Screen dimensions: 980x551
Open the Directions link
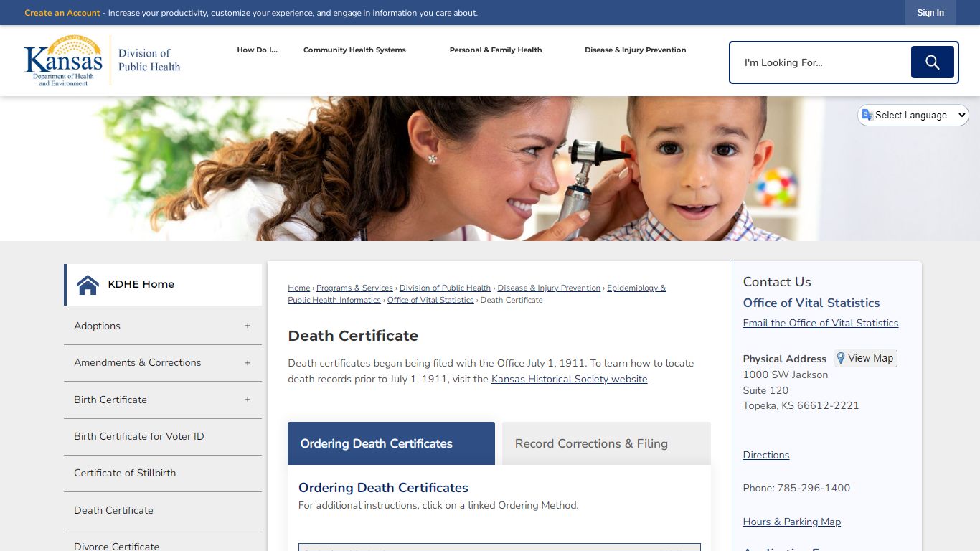click(766, 455)
